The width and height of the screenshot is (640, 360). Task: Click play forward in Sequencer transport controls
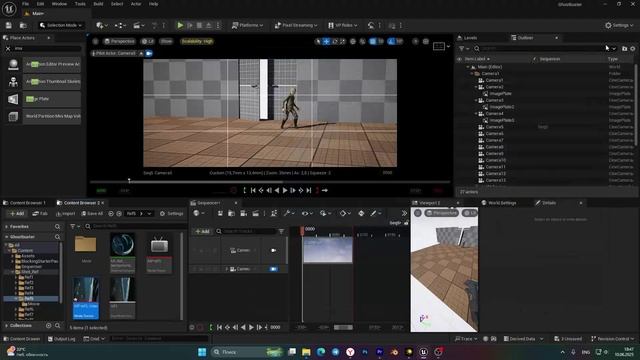point(251,327)
